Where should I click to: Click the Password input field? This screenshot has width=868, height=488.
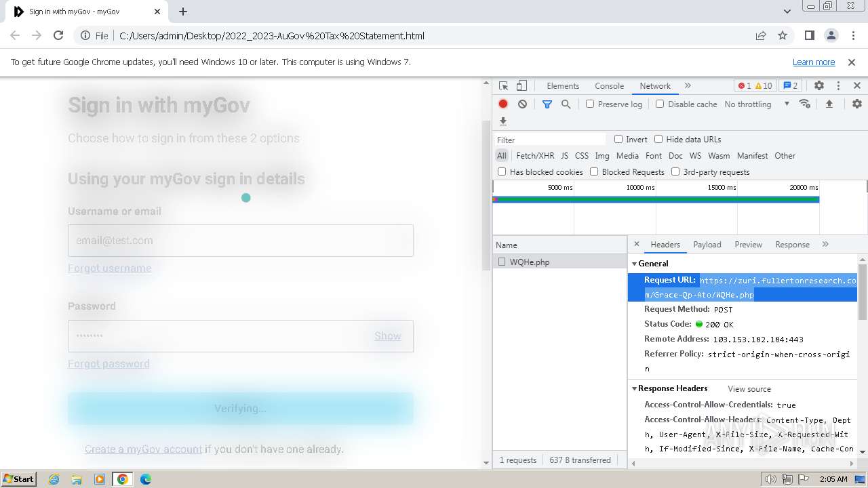[241, 336]
